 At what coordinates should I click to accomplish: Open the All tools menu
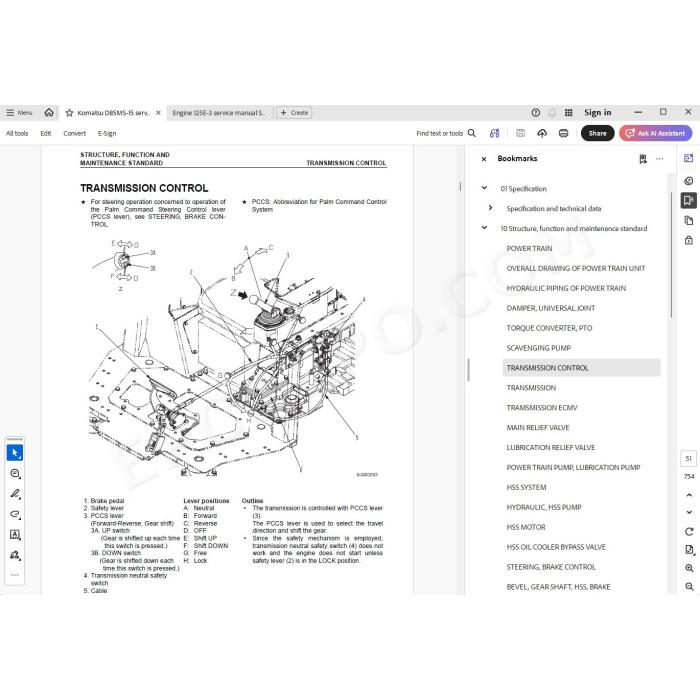coord(17,133)
